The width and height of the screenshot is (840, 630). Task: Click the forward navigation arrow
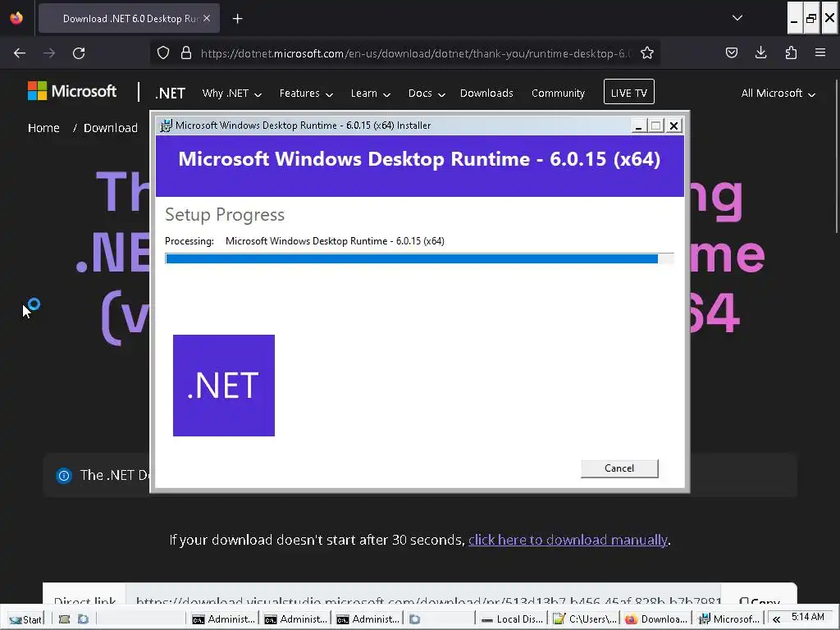(49, 53)
